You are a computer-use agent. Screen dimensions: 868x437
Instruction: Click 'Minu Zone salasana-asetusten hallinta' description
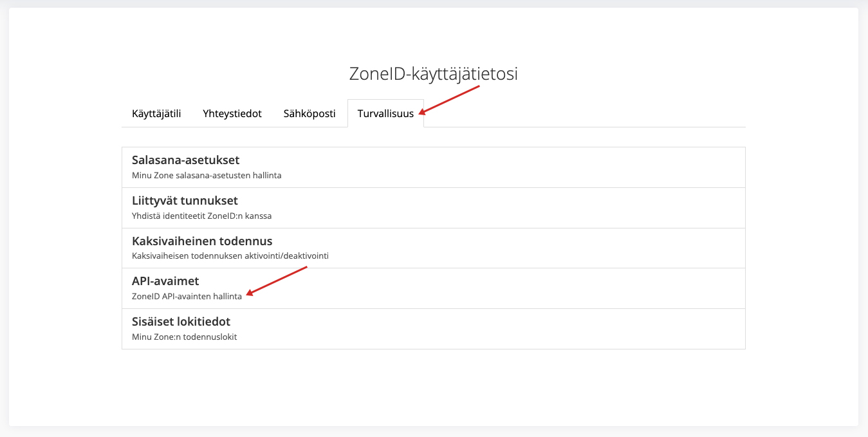tap(207, 175)
